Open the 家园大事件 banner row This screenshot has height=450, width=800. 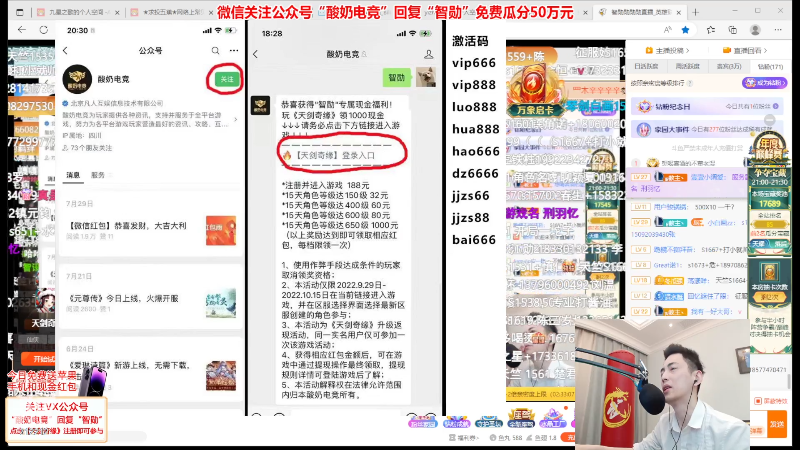click(x=707, y=129)
